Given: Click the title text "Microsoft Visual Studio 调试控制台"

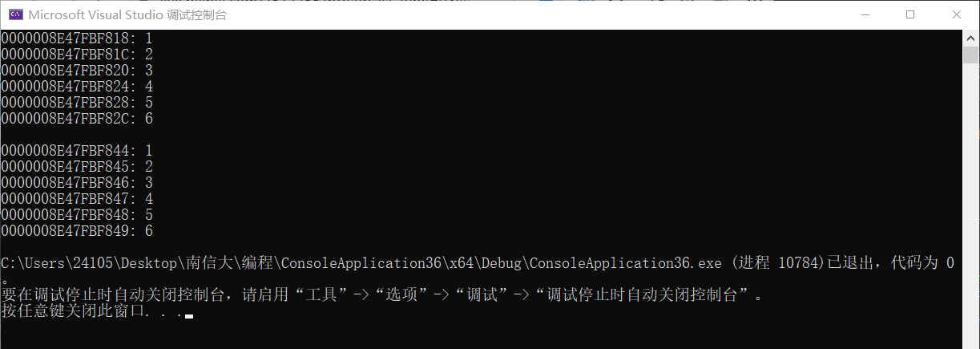Looking at the screenshot, I should [x=128, y=14].
